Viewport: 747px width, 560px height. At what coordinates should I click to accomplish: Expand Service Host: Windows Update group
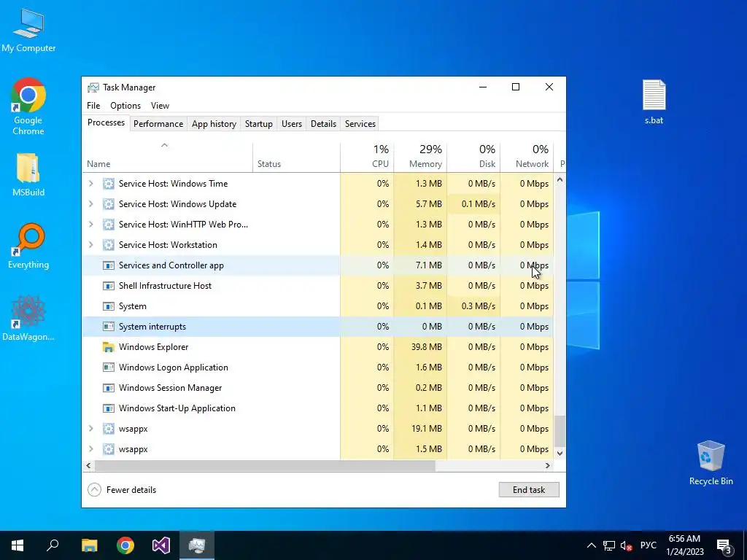click(91, 204)
